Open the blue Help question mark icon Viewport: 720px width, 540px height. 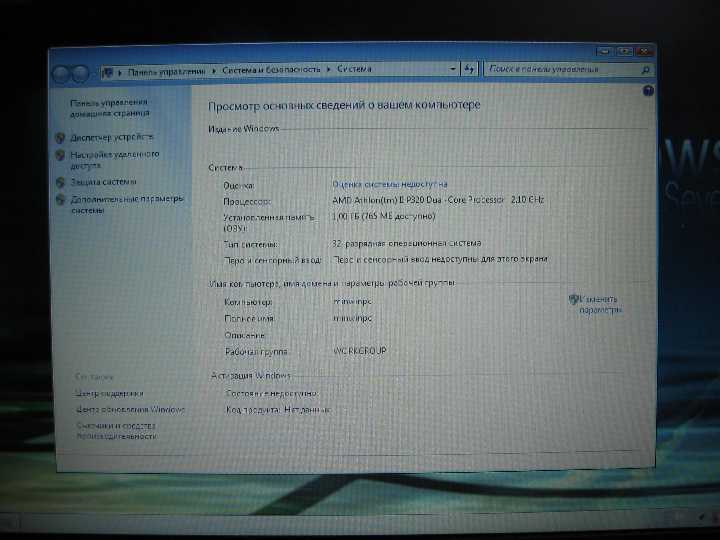648,91
